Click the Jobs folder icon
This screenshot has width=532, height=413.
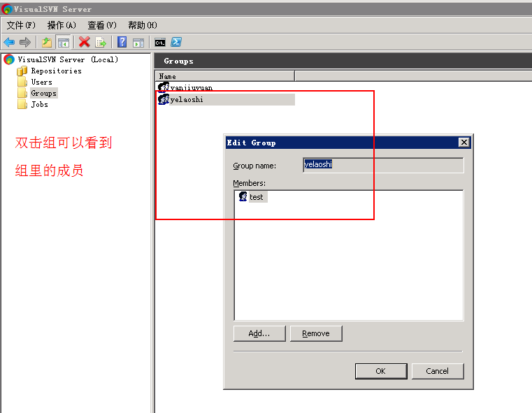coord(22,104)
